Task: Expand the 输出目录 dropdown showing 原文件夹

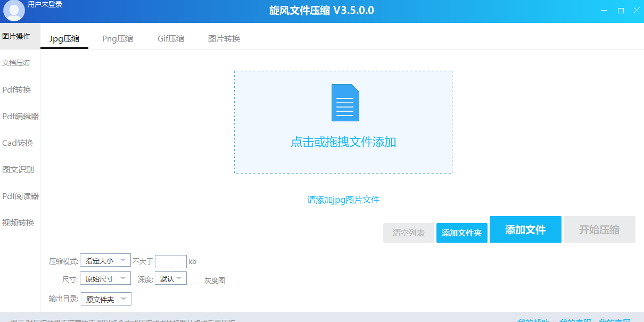Action: coord(105,299)
